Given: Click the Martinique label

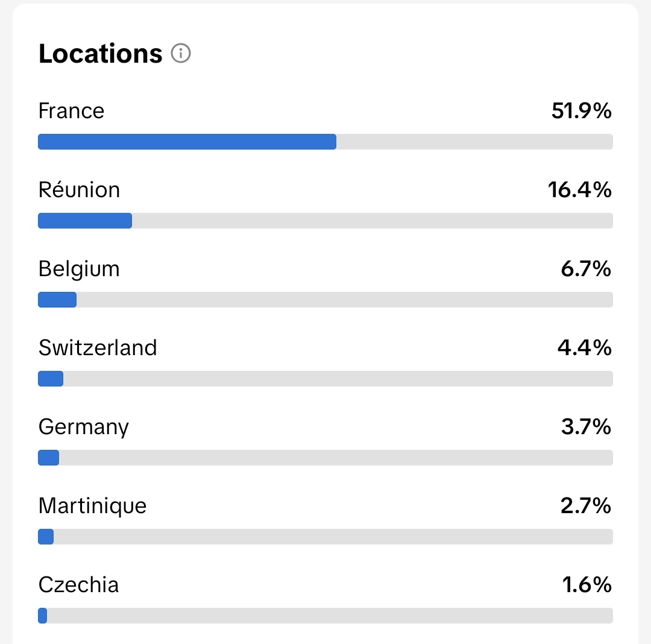Looking at the screenshot, I should pyautogui.click(x=92, y=506).
